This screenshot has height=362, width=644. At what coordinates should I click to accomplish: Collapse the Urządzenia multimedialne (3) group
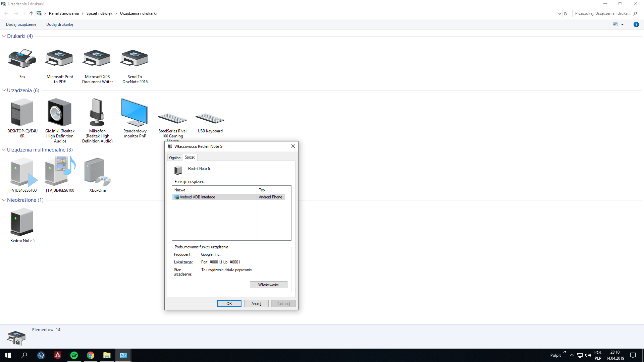(4, 150)
